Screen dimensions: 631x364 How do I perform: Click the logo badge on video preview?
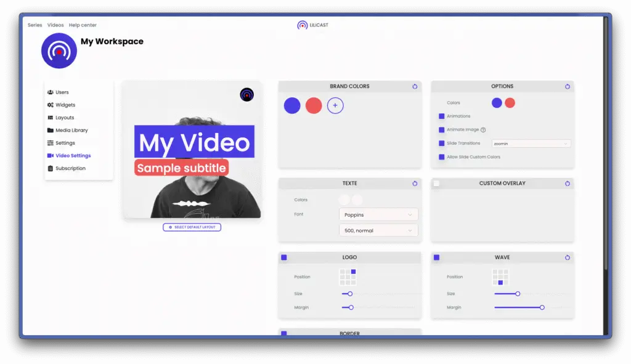pos(246,95)
